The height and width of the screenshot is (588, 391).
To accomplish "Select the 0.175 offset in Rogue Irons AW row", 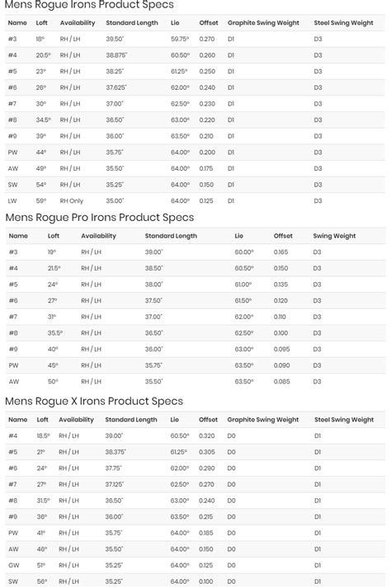I will [x=206, y=168].
